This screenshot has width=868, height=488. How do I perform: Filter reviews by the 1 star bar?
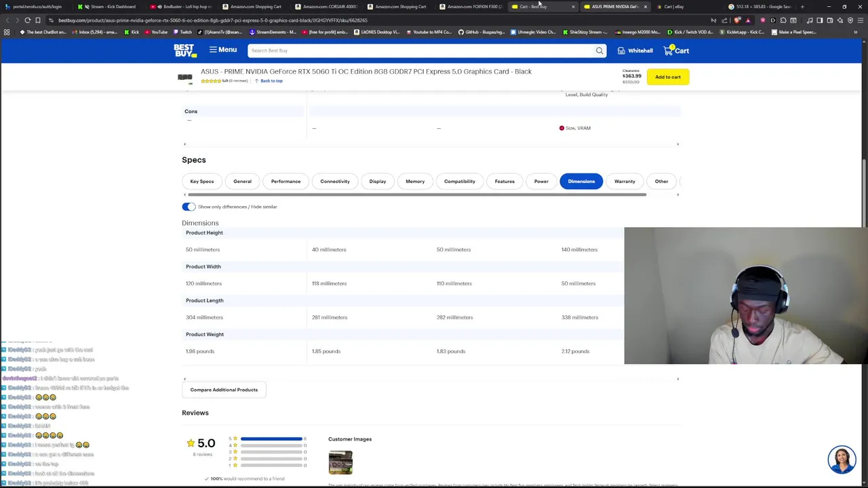(271, 466)
